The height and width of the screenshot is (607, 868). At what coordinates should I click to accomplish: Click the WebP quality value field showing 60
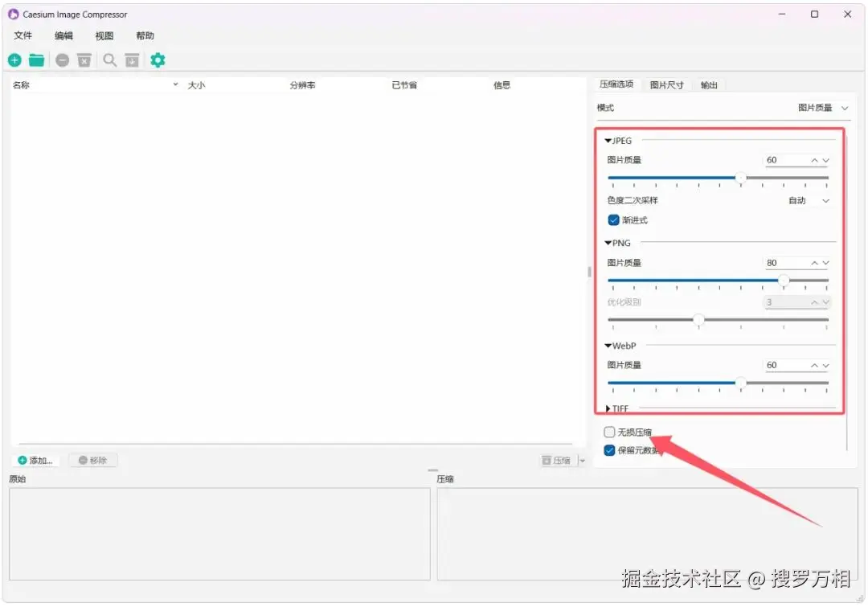[786, 366]
